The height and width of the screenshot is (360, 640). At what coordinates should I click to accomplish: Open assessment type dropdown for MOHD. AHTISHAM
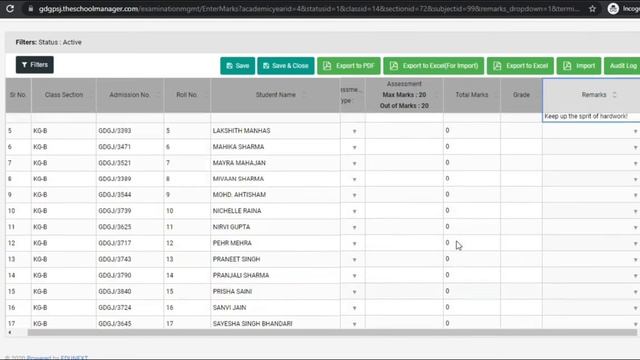point(354,196)
